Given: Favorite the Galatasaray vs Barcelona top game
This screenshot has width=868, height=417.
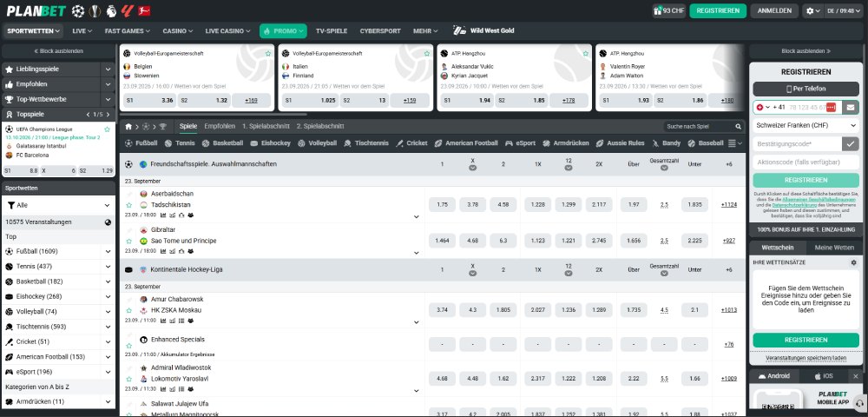Looking at the screenshot, I should coord(108,129).
